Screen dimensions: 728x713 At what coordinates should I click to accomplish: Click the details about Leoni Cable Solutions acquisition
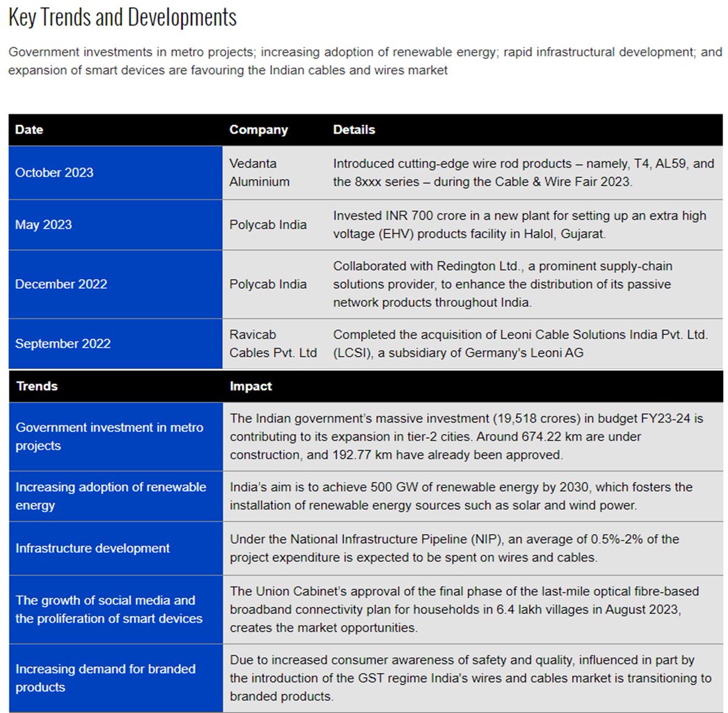[x=521, y=344]
